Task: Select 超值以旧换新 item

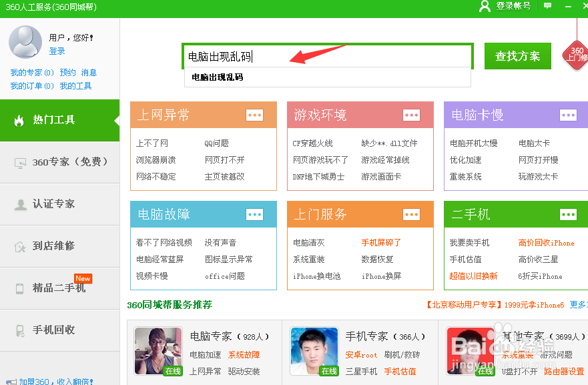Action: tap(473, 276)
